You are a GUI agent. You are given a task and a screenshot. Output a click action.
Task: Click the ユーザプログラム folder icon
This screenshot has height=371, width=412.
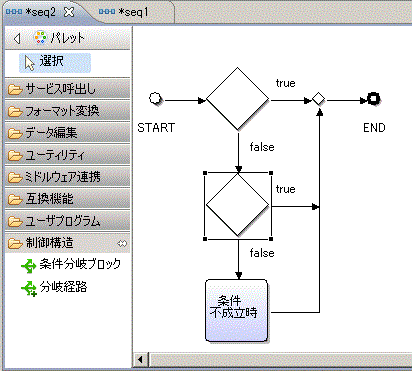tap(15, 221)
